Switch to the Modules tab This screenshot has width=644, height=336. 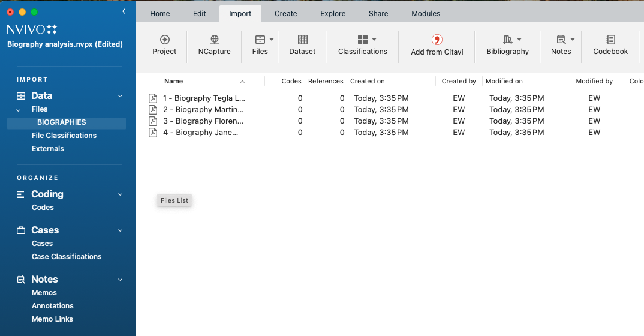pos(426,14)
